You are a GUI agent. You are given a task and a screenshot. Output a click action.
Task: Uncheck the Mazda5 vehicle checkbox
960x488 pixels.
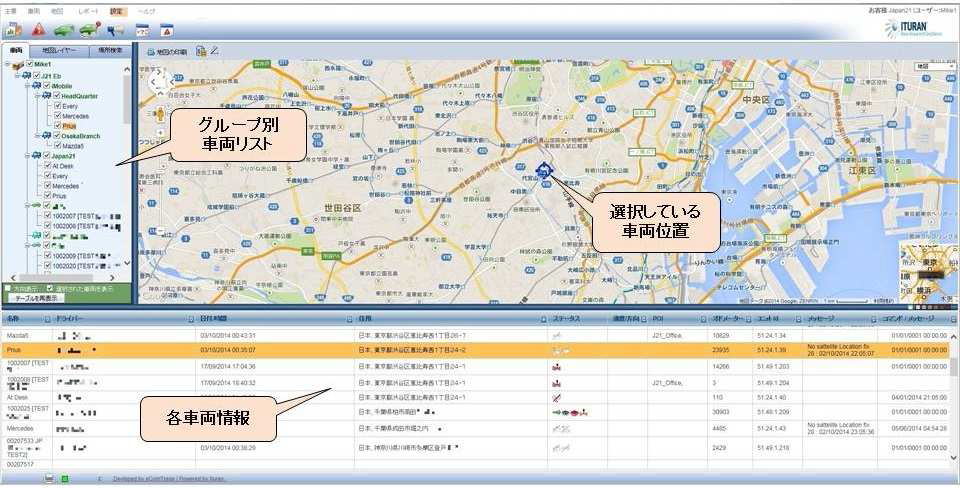click(x=58, y=146)
